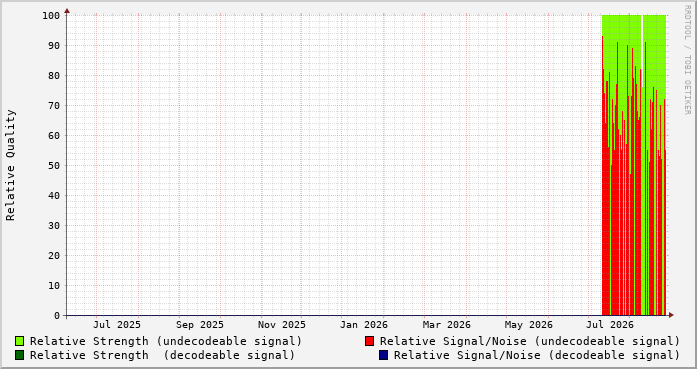Click the light green Relative Strength undecodeable swatch
The width and height of the screenshot is (697, 369).
point(20,341)
